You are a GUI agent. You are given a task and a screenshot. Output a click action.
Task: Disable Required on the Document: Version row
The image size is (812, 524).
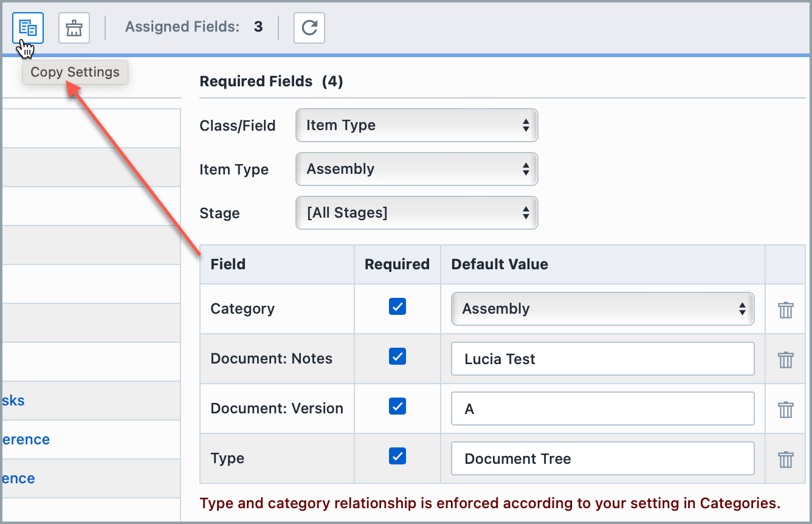397,406
